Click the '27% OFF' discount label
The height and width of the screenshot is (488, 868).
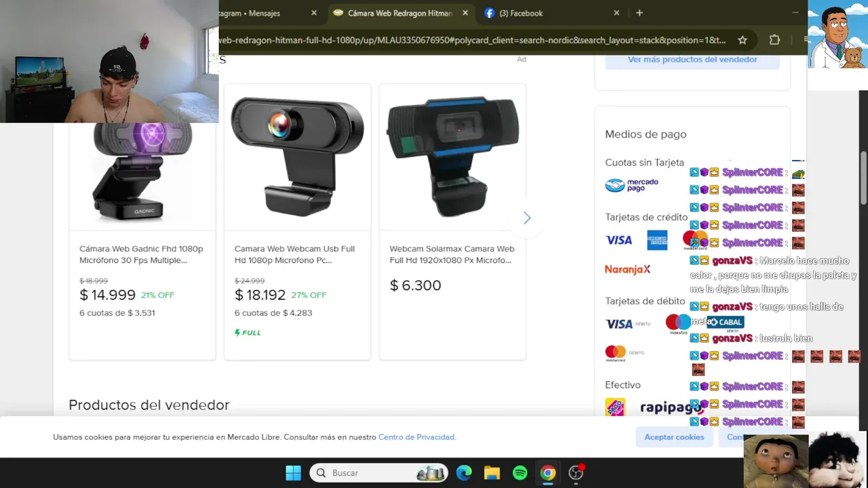click(x=309, y=296)
